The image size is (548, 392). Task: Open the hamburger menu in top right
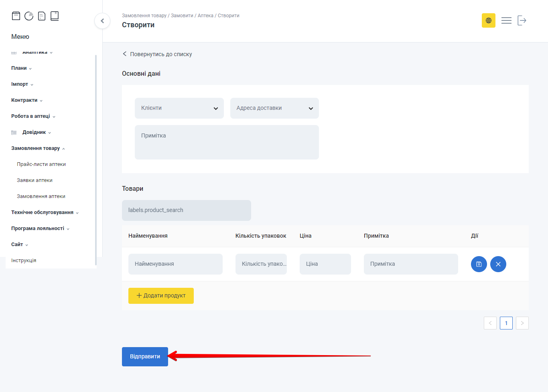(x=506, y=20)
